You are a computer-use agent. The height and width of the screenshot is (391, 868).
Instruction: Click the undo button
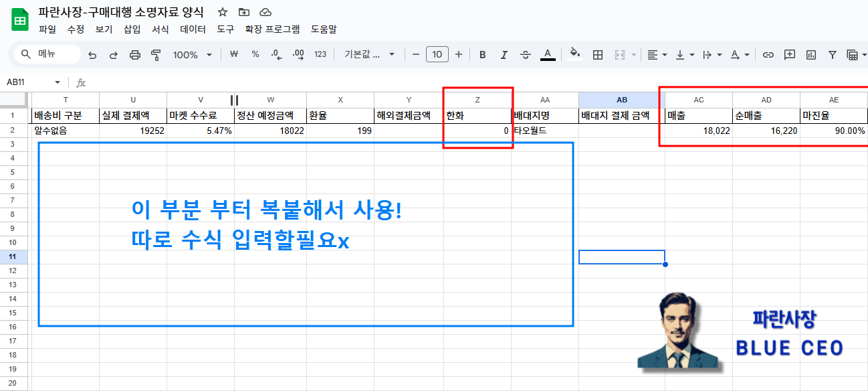(92, 55)
